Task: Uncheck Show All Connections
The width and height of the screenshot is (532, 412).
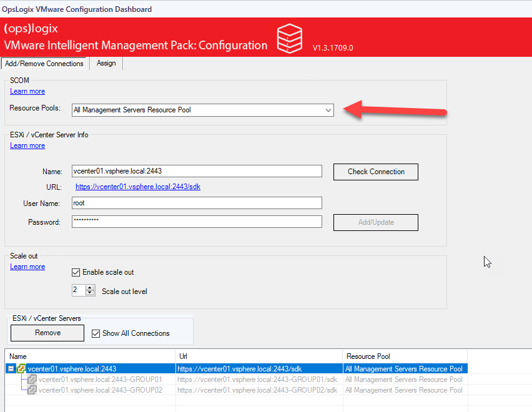Action: [x=96, y=333]
